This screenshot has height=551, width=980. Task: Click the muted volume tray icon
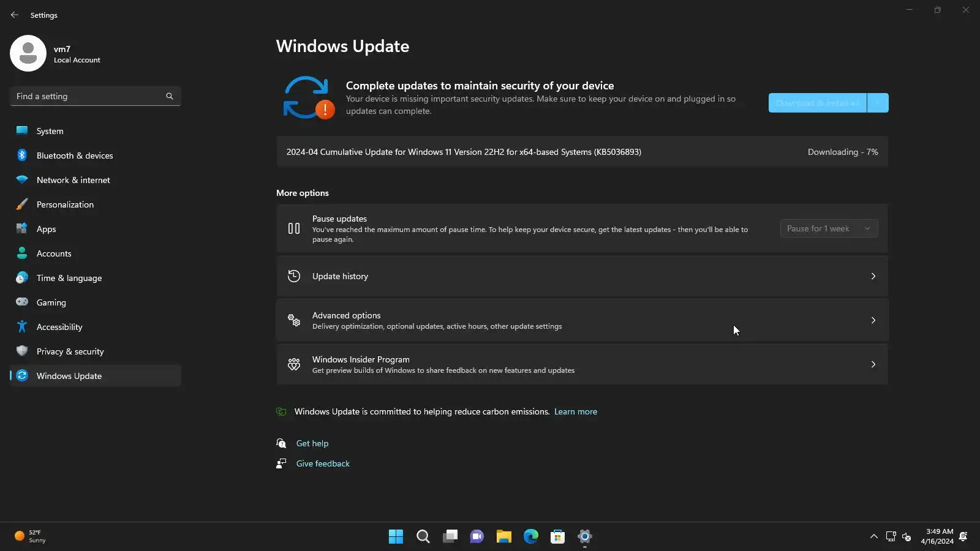click(x=907, y=536)
